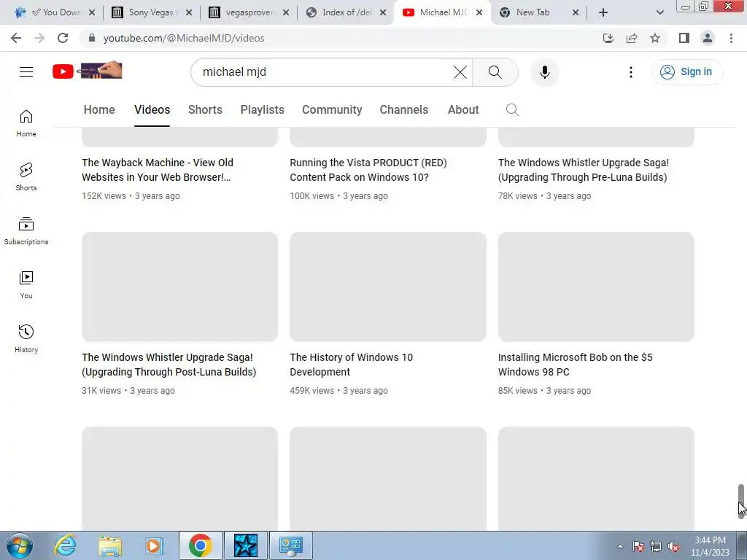Screen dimensions: 747x560
Task: Click the Action Center flag tray icon
Action: (638, 547)
